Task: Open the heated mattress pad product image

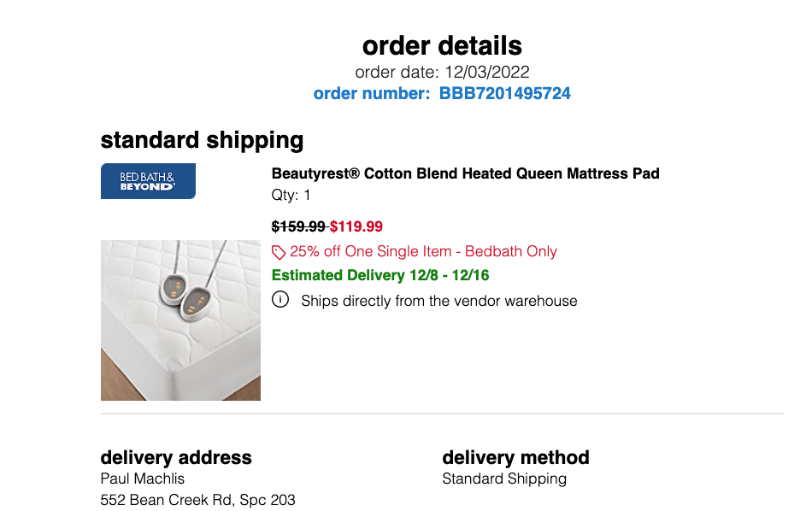Action: [x=180, y=320]
